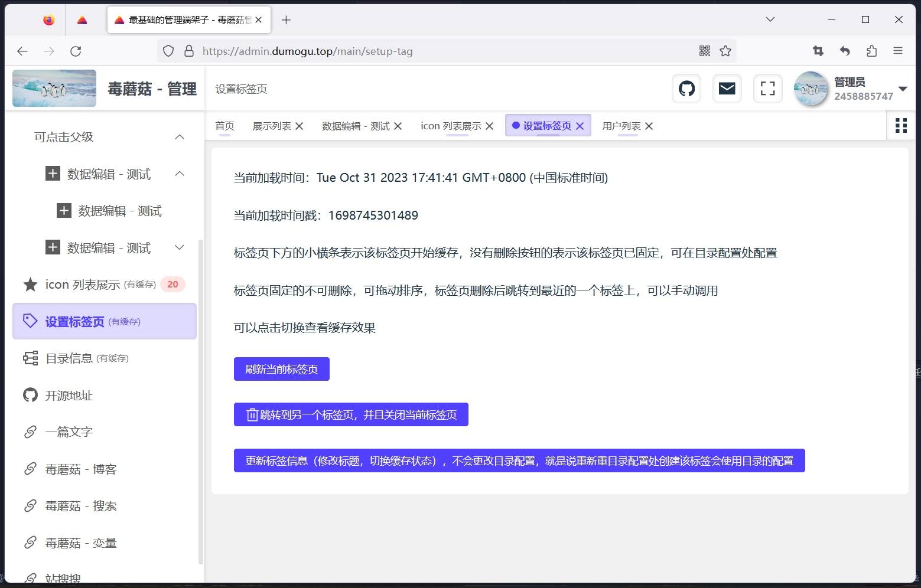This screenshot has height=588, width=921.
Task: Expand the lower 数据编辑 - 测试 chevron
Action: (180, 247)
